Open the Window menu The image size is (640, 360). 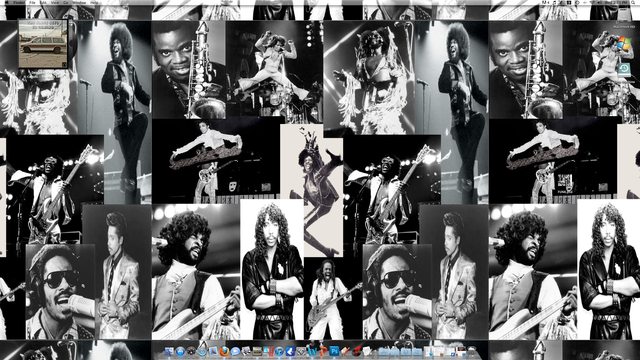point(80,2)
